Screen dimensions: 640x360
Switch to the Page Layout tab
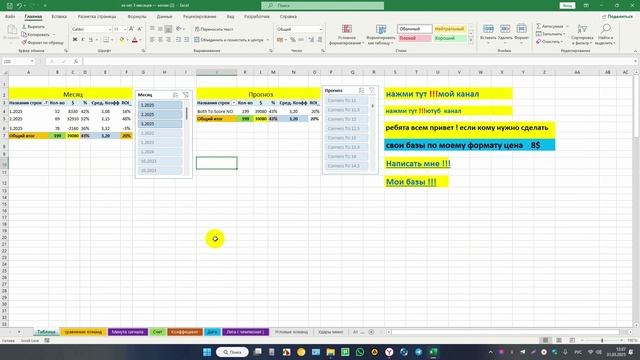click(97, 17)
